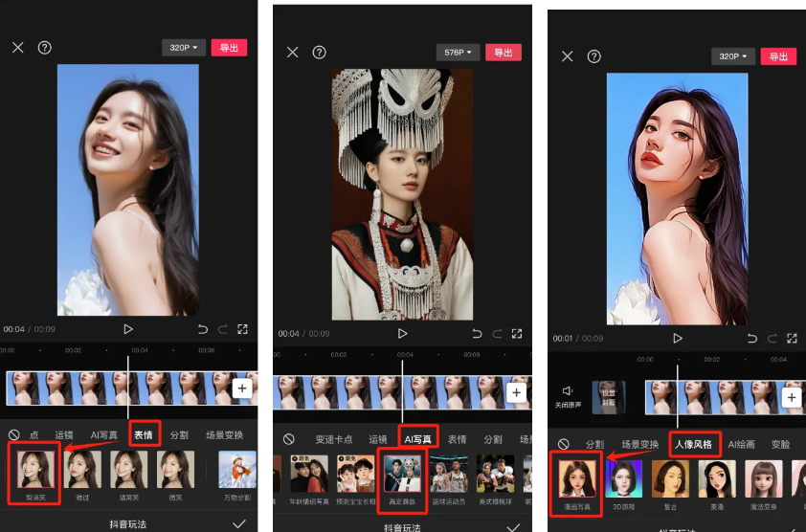Redo action in the smiling-photo editor
806x532 pixels.
coord(223,329)
